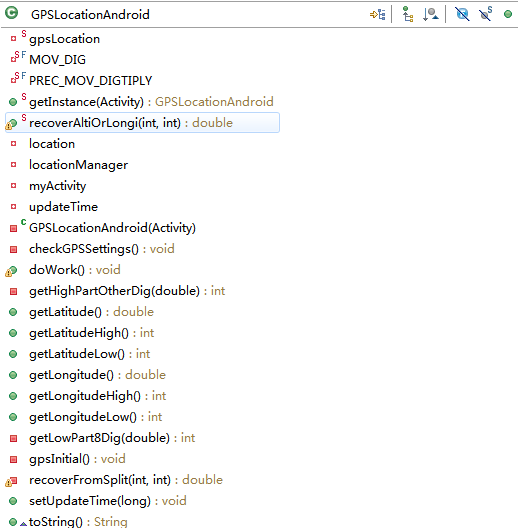Select the PREC_MOV_DIGTIPLY constant
The image size is (518, 528).
[90, 80]
